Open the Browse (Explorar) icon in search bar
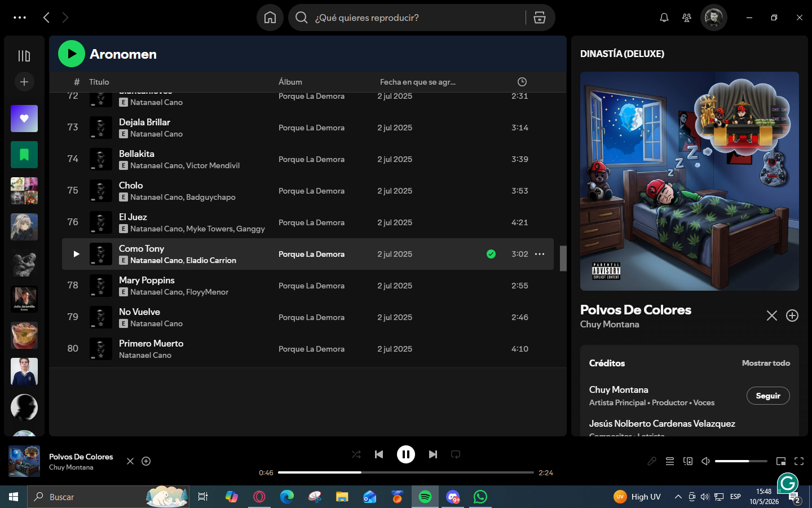The height and width of the screenshot is (508, 812). pyautogui.click(x=540, y=17)
